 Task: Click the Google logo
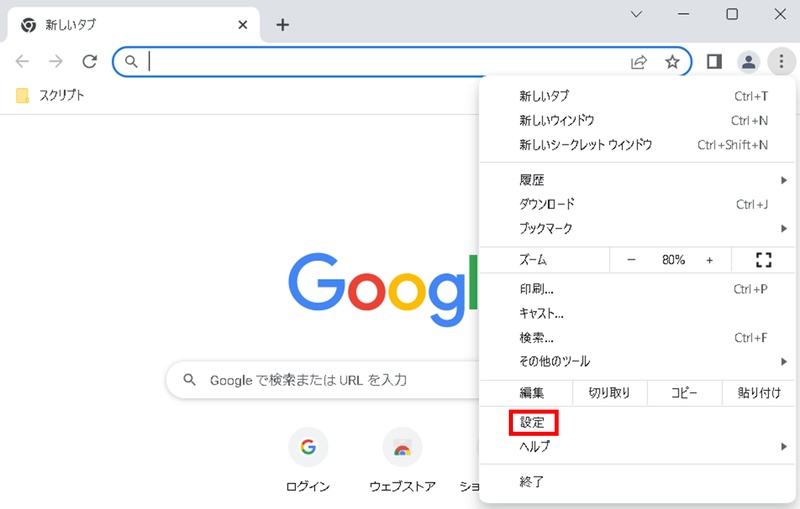[384, 289]
